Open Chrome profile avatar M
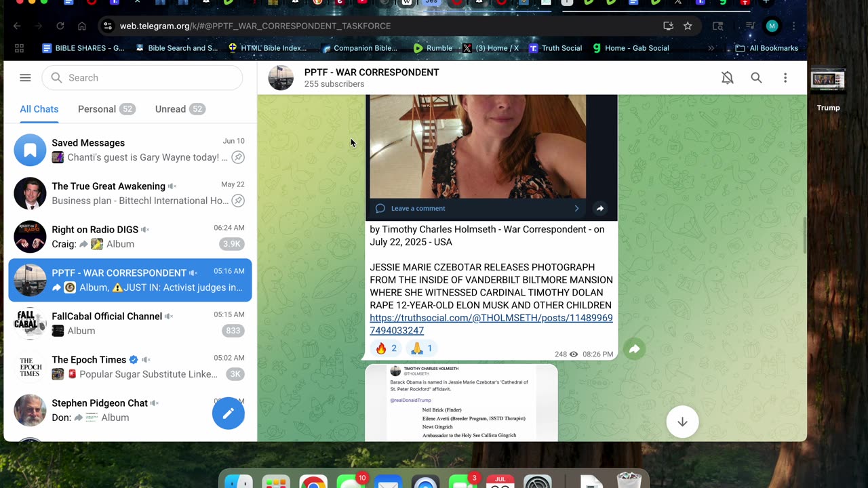The width and height of the screenshot is (868, 488). 772,26
